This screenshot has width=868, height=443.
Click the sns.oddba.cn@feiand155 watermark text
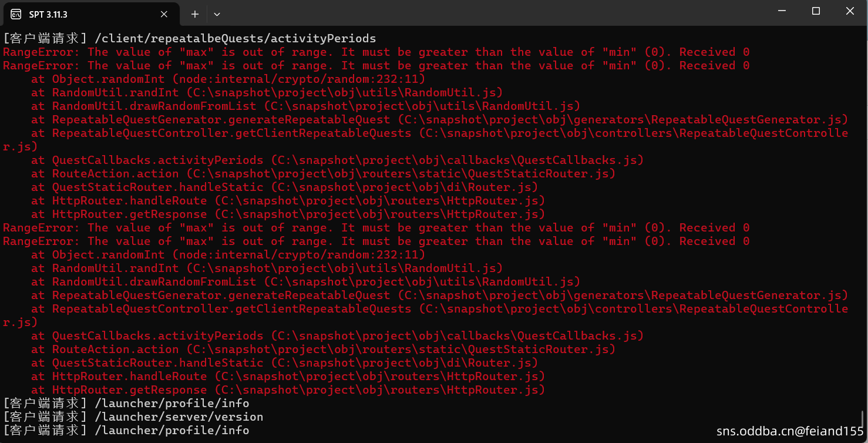point(790,432)
